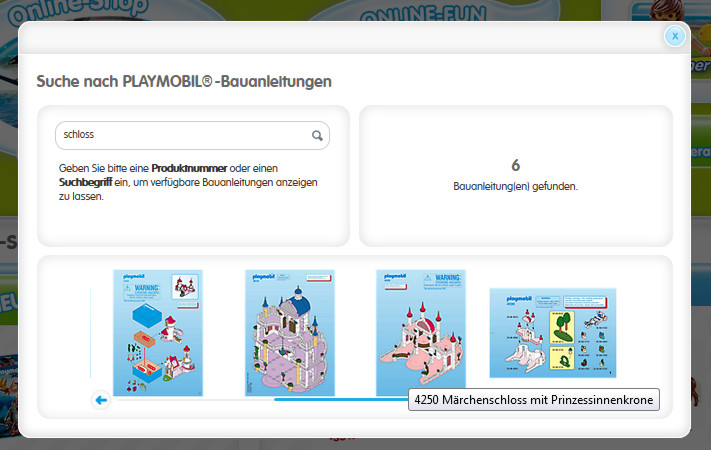Image resolution: width=711 pixels, height=450 pixels.
Task: Click the gray scrollbar track near left arrow
Action: (190, 400)
